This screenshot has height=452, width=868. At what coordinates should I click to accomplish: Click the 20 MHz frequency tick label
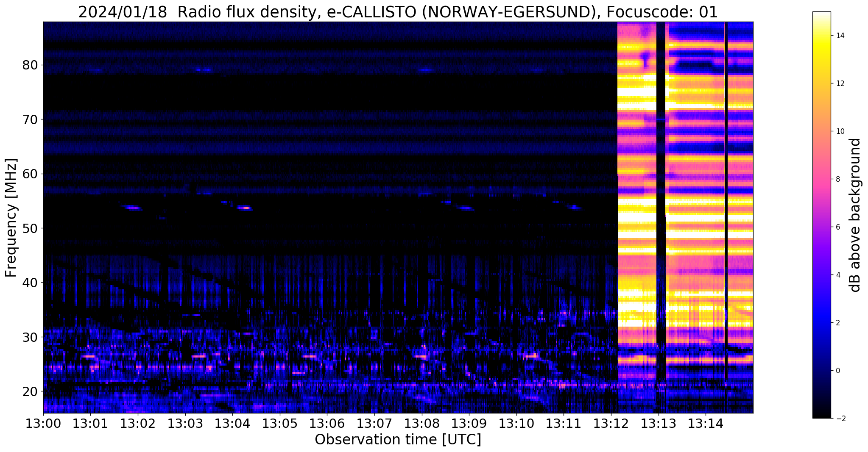[31, 391]
